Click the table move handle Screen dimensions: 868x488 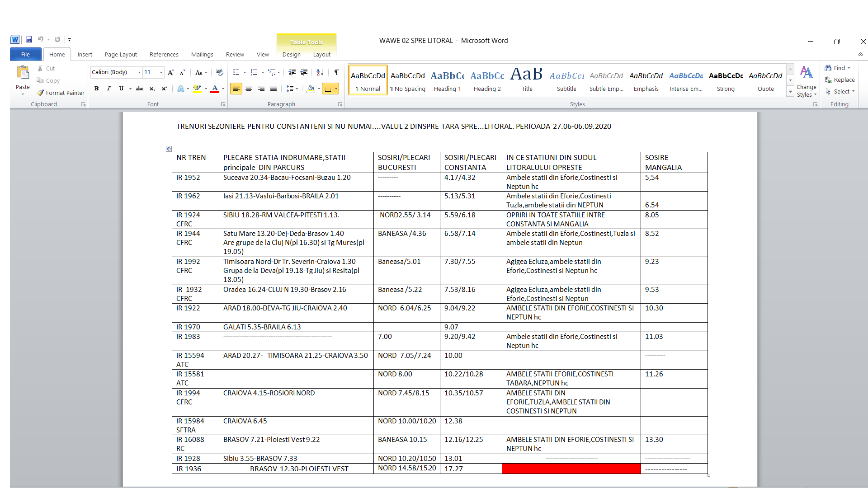point(169,149)
